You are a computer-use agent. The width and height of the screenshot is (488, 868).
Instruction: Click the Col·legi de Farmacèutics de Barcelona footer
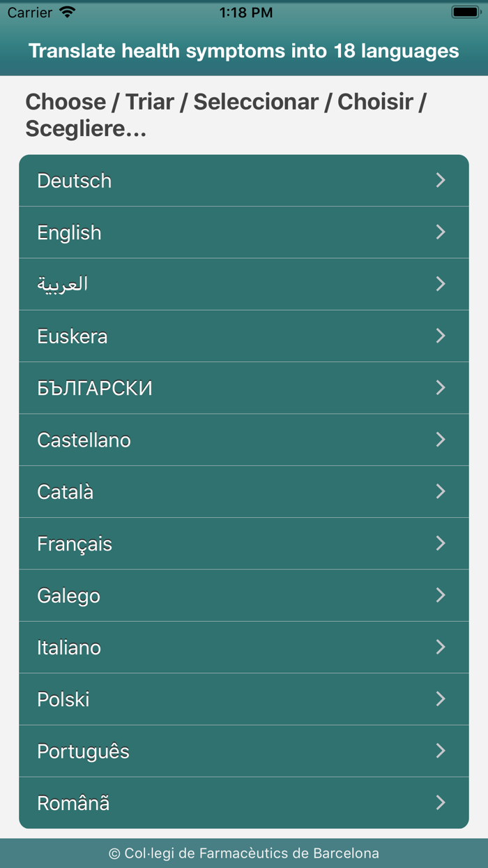(x=244, y=853)
